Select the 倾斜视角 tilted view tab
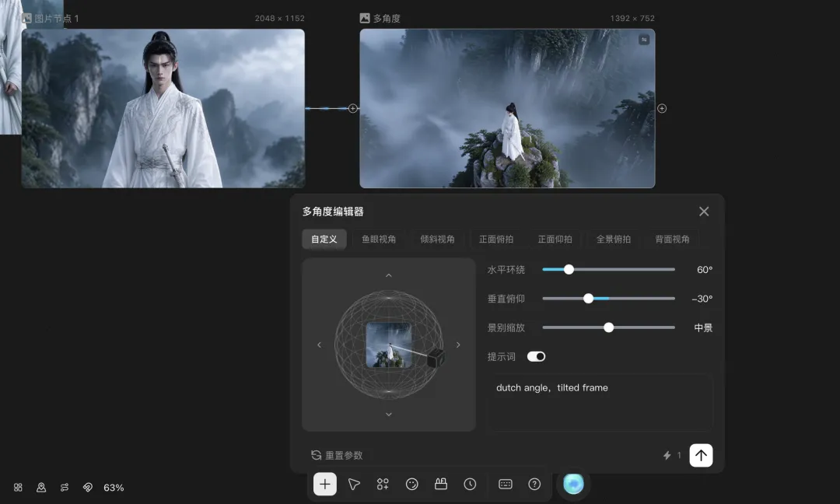 (437, 239)
